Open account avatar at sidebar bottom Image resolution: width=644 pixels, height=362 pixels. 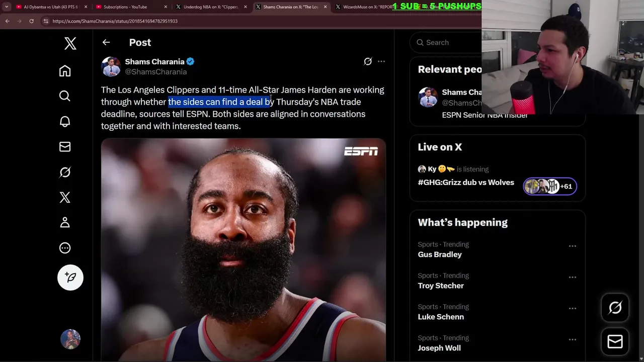[x=70, y=339]
